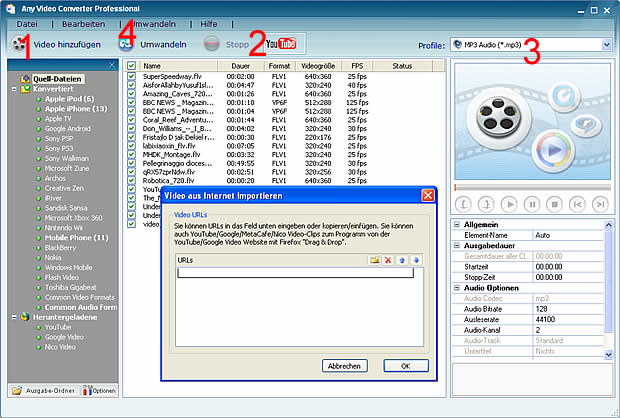This screenshot has width=620, height=418.
Task: Click the Stopp toolbar button
Action: coord(226,44)
